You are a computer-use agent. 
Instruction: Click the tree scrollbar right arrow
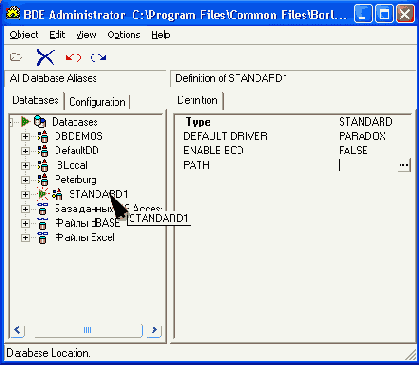pos(154,330)
